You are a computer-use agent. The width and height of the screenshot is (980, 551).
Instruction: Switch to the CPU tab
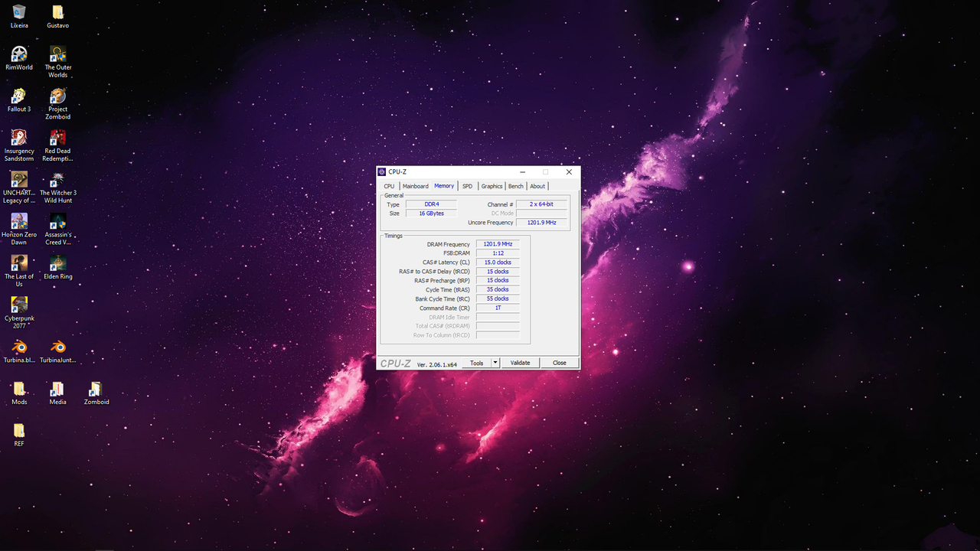point(389,185)
